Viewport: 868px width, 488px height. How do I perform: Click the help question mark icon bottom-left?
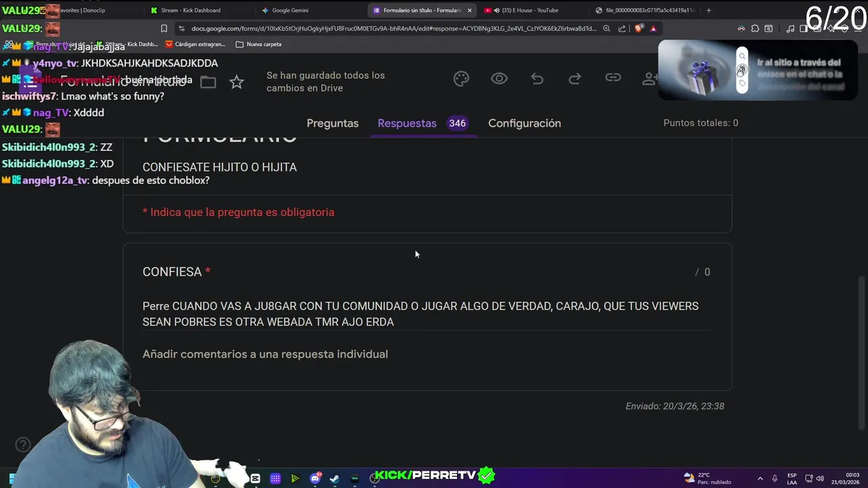23,445
